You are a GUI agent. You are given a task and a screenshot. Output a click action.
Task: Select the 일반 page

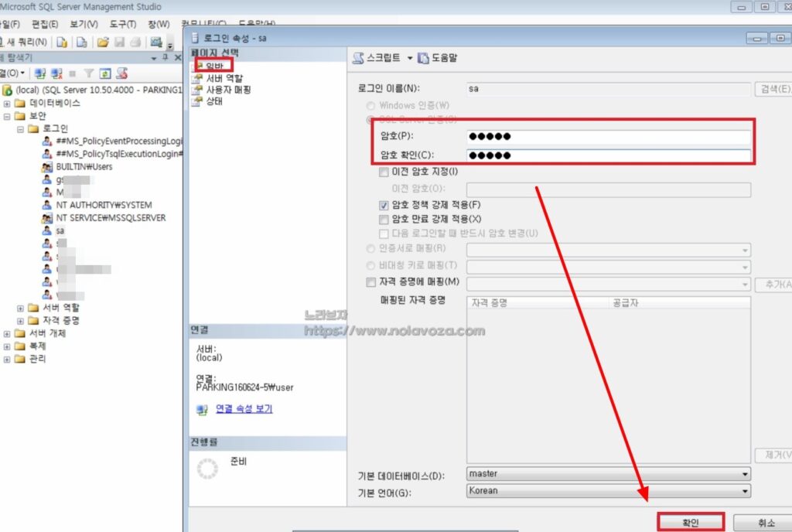pyautogui.click(x=215, y=66)
